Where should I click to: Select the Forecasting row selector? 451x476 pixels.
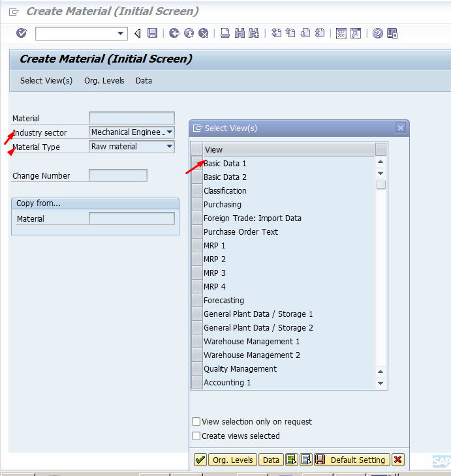[x=197, y=300]
